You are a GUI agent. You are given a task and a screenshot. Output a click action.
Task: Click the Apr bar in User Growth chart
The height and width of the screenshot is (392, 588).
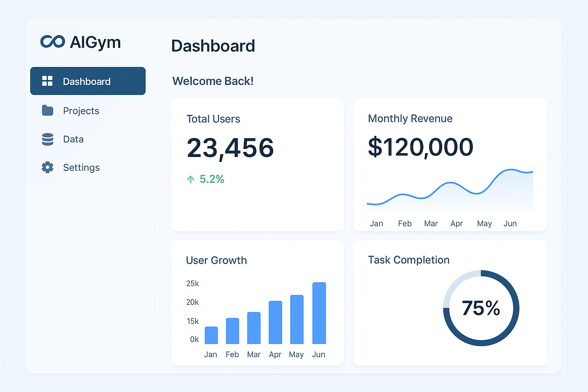click(275, 322)
